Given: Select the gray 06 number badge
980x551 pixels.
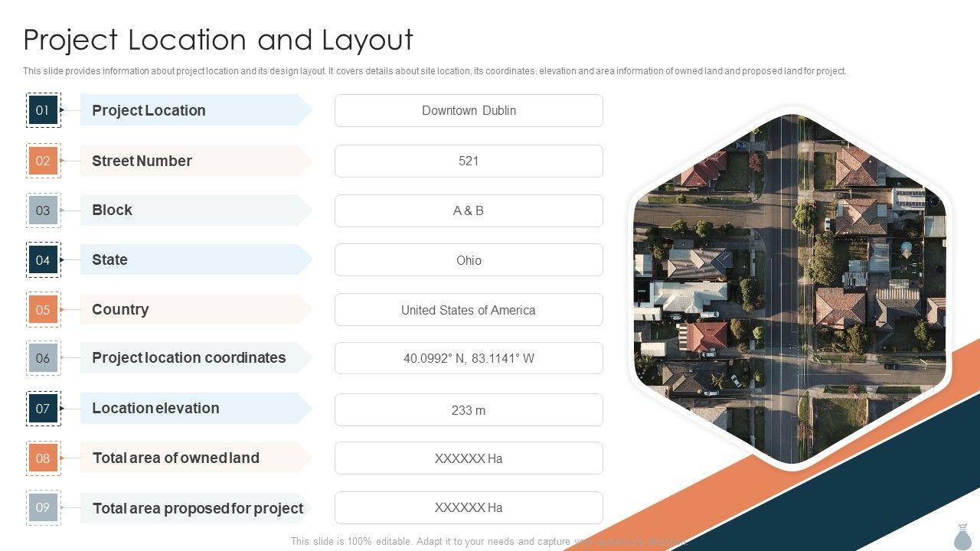Looking at the screenshot, I should (43, 358).
